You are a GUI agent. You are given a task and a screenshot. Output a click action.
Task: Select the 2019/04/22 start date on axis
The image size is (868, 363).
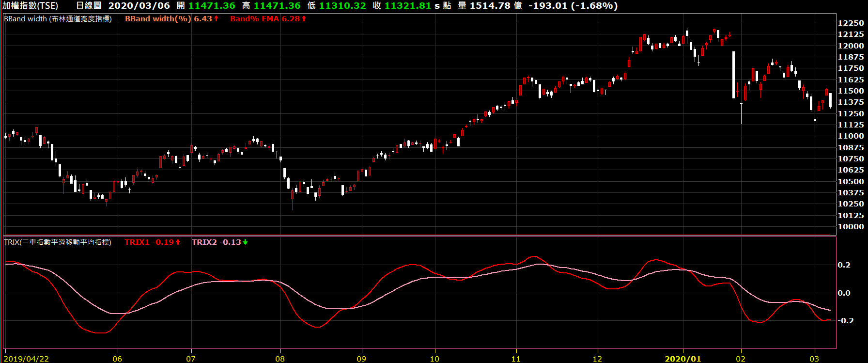(x=26, y=359)
